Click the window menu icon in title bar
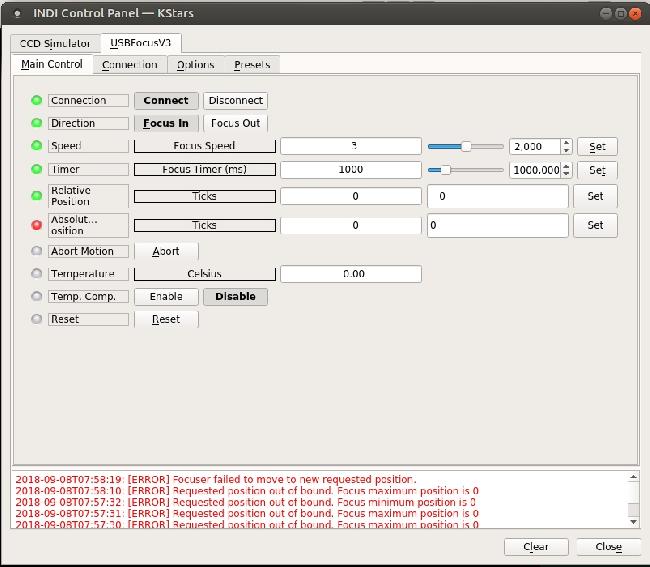 17,14
